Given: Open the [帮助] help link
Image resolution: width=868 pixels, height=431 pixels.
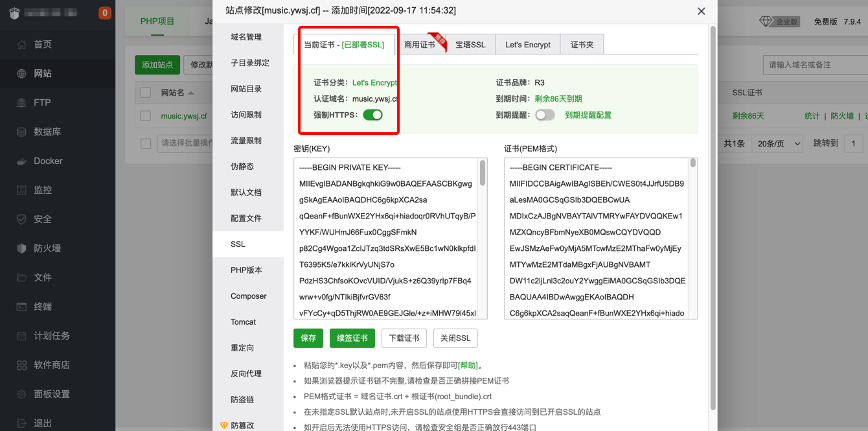Looking at the screenshot, I should [467, 366].
